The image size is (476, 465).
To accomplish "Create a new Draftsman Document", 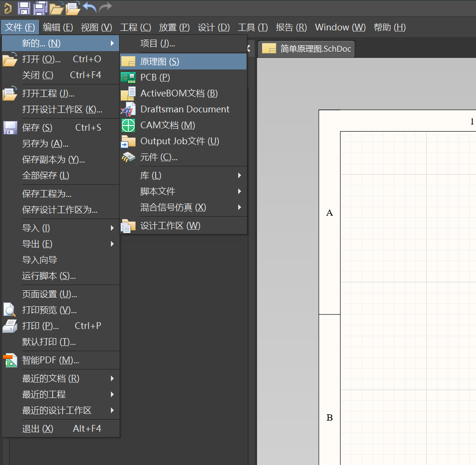I will (x=185, y=109).
